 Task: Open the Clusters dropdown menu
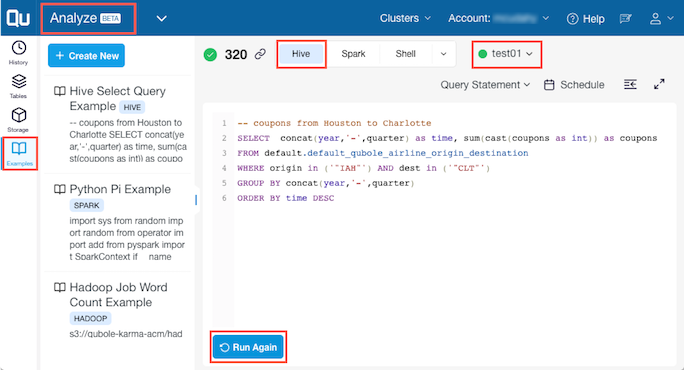click(x=405, y=18)
